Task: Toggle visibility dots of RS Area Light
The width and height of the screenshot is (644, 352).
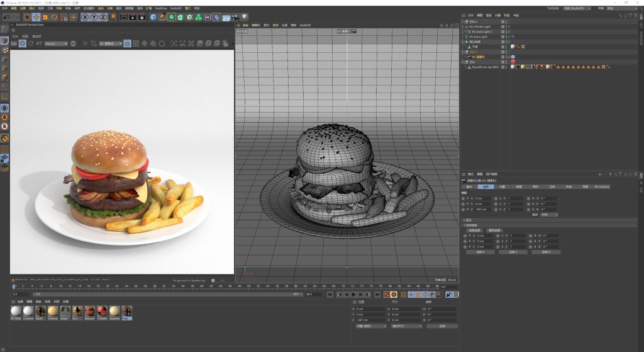Action: [506, 37]
